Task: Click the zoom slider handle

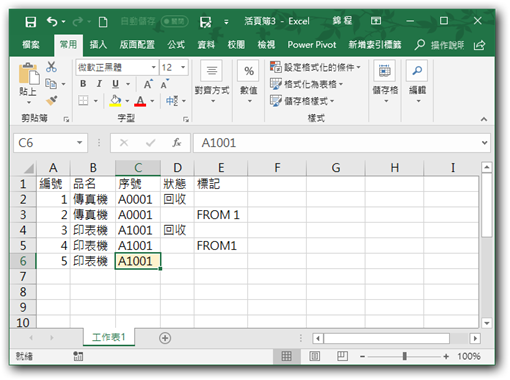Action: tap(404, 356)
